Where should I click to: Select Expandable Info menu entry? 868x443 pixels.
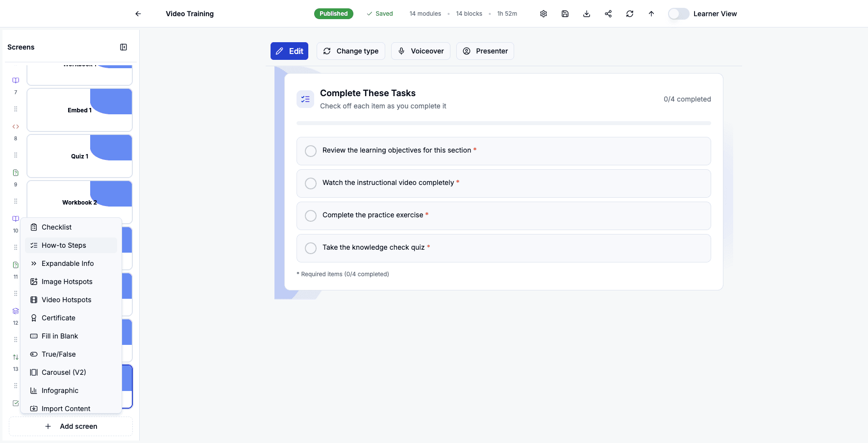click(71, 263)
